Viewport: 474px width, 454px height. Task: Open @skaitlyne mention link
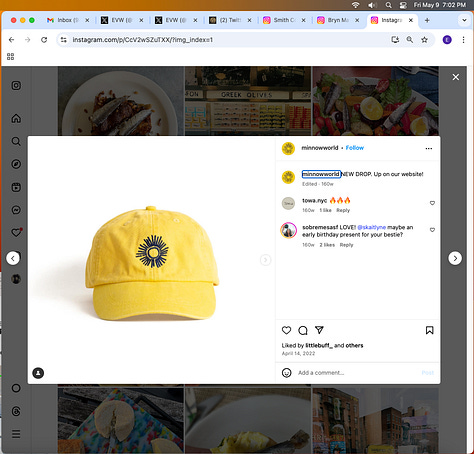tap(371, 227)
